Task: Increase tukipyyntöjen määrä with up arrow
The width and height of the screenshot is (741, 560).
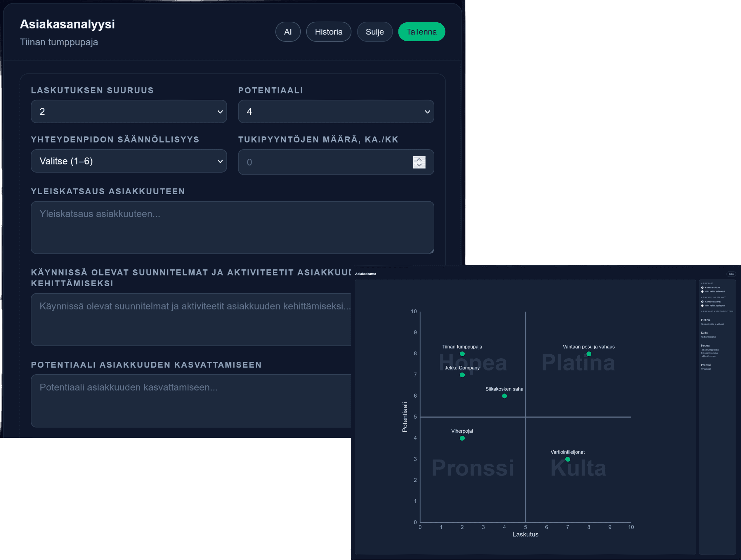Action: click(419, 159)
